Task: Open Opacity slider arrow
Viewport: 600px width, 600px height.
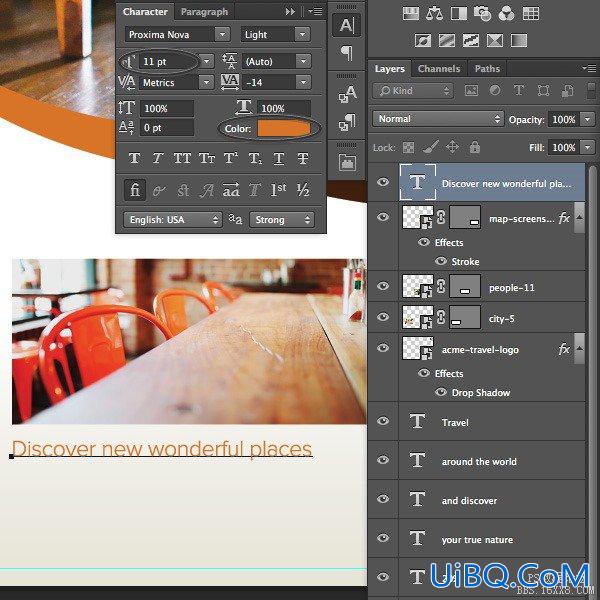Action: pyautogui.click(x=588, y=119)
